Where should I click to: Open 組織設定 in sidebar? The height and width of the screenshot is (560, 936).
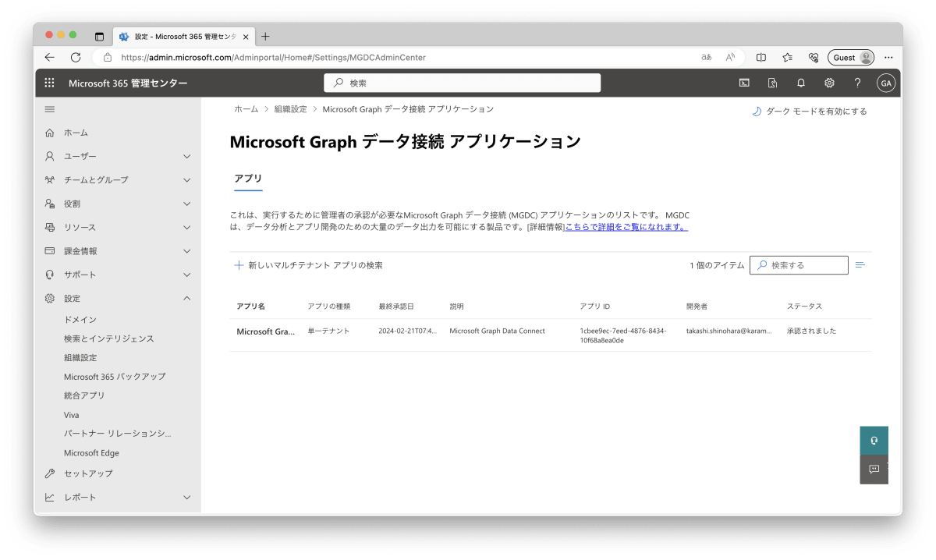click(80, 357)
